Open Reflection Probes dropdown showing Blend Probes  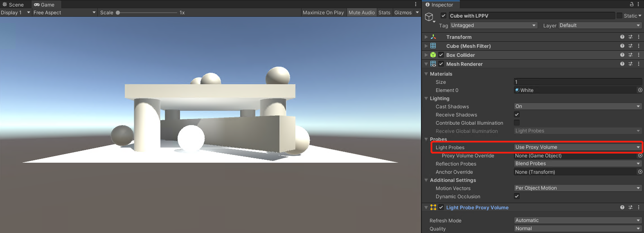point(578,164)
